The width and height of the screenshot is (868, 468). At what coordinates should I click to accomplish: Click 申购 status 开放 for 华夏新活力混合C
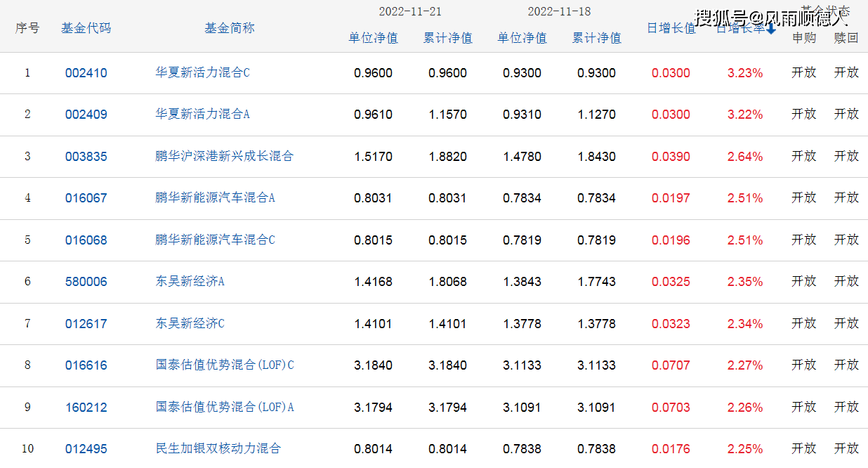pyautogui.click(x=804, y=72)
